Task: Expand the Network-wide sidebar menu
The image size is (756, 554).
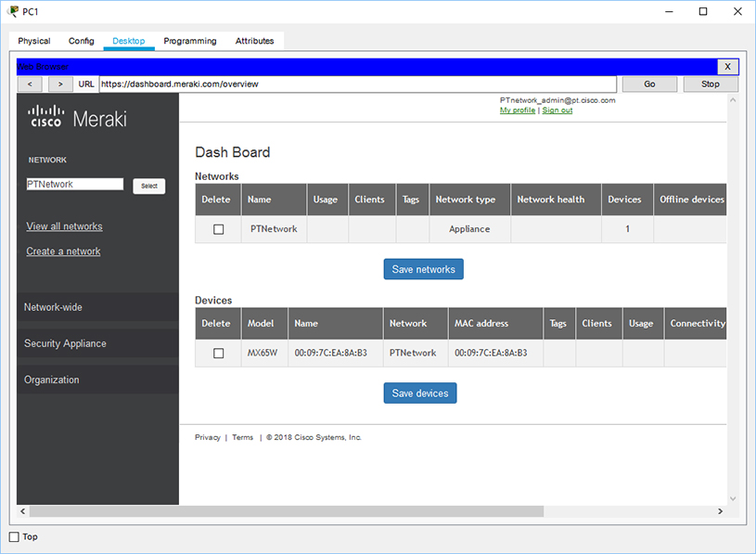Action: (97, 307)
